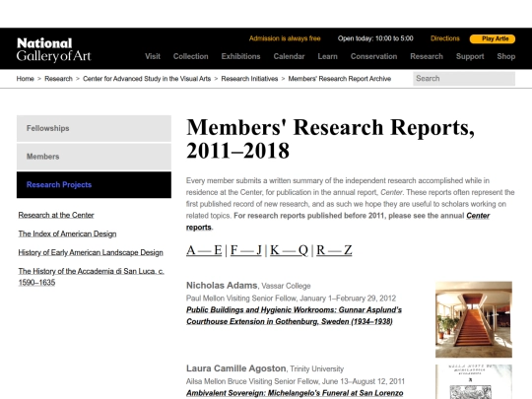Open the Visit menu
This screenshot has height=399, width=532.
pyautogui.click(x=153, y=56)
